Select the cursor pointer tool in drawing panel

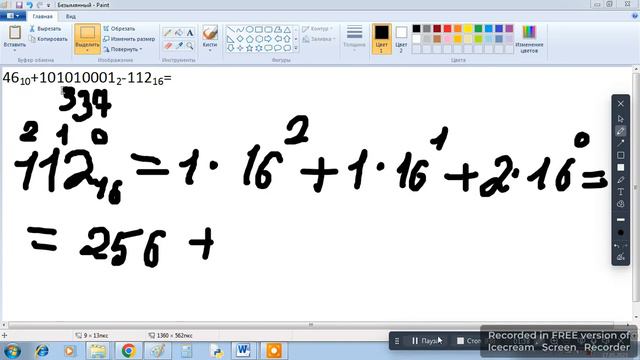coord(620,119)
